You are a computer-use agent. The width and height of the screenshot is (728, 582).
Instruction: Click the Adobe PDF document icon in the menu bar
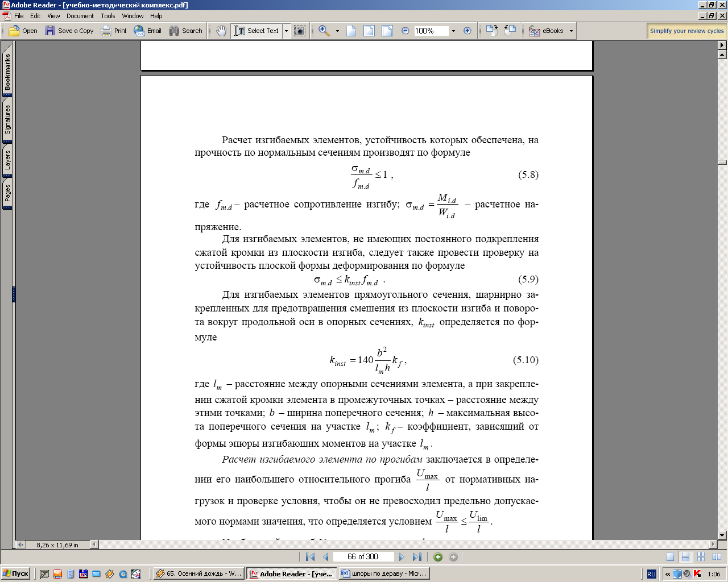pos(6,16)
